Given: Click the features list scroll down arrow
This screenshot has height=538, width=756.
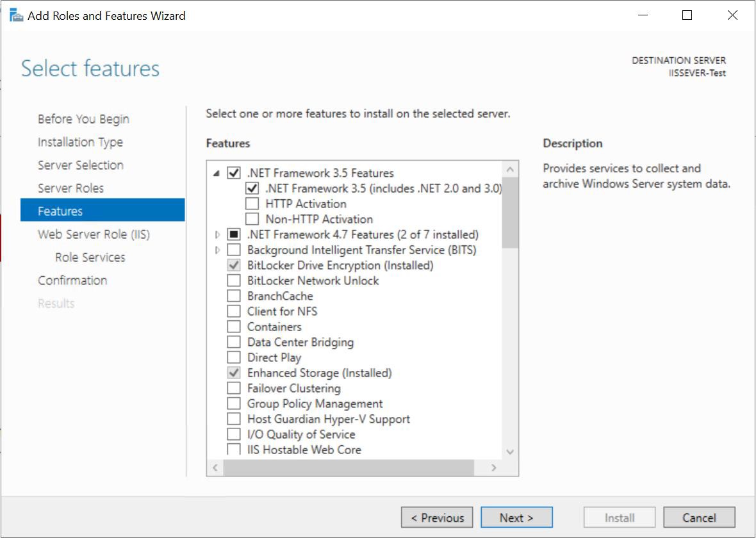Looking at the screenshot, I should click(x=510, y=452).
